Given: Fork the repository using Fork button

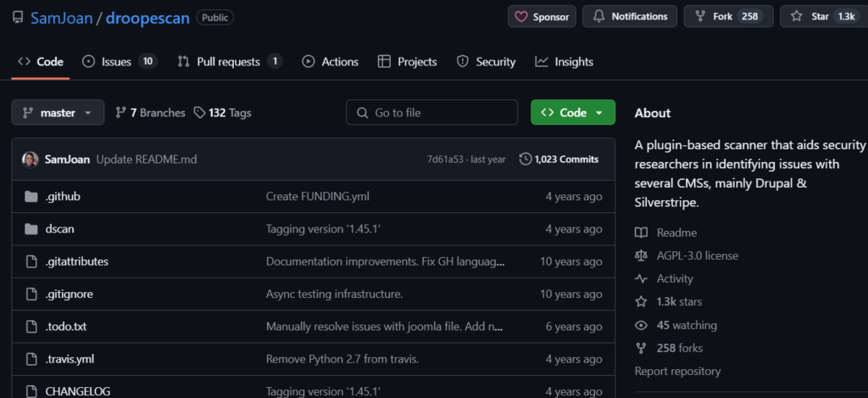Looking at the screenshot, I should coord(728,17).
